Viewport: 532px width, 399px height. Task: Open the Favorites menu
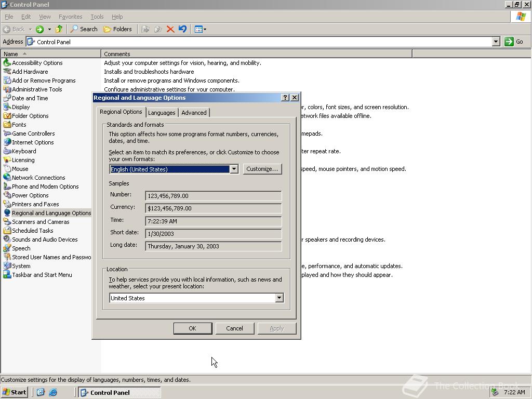[70, 17]
